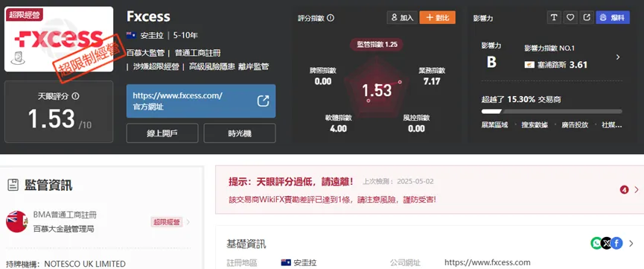The image size is (644, 269).
Task: Open the 時光機 button
Action: click(240, 133)
